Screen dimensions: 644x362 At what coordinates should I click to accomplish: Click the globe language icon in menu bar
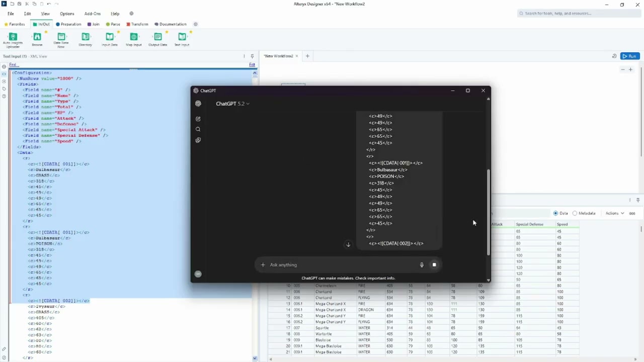[132, 14]
